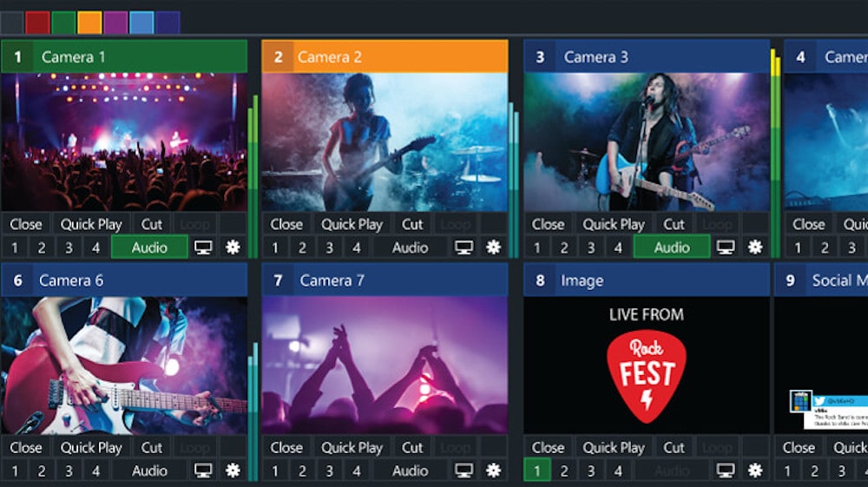The height and width of the screenshot is (487, 868).
Task: Open settings gear for Camera 7
Action: (493, 471)
